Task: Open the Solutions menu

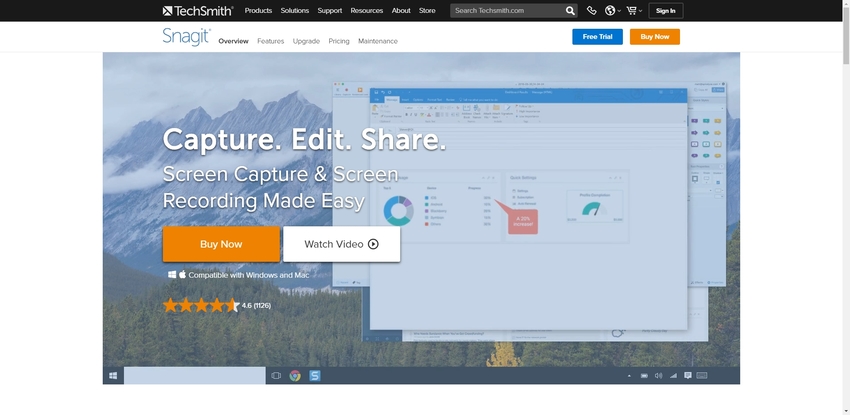Action: [x=295, y=10]
